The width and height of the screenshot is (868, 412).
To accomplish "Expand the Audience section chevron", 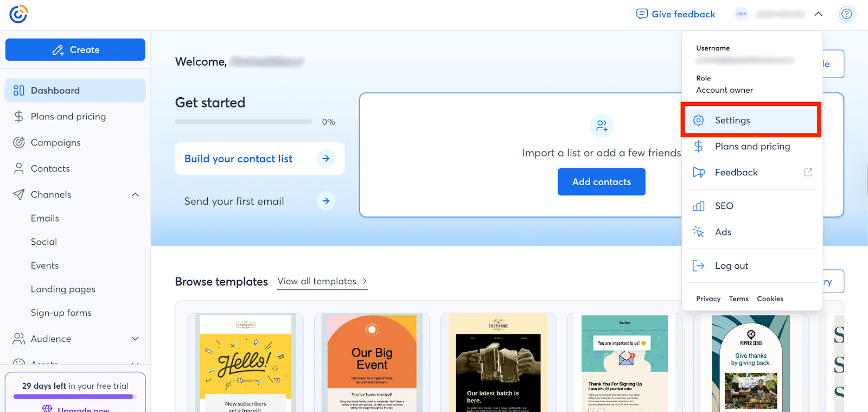I will (135, 339).
